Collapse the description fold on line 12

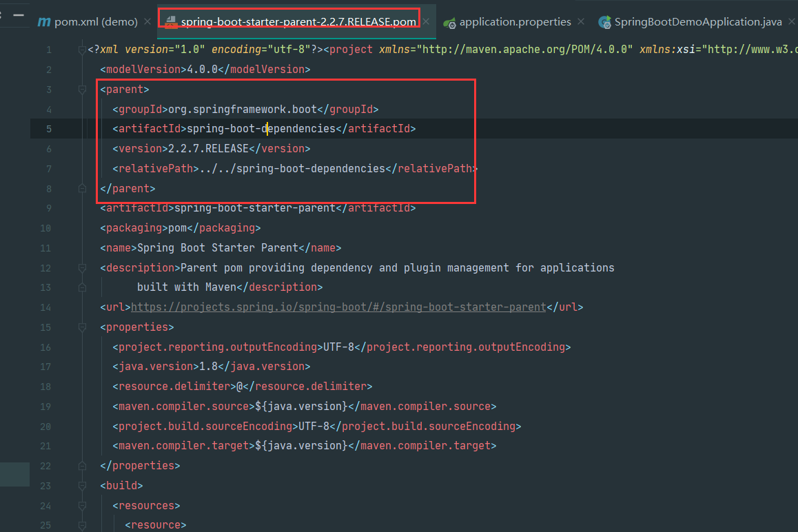click(x=82, y=268)
